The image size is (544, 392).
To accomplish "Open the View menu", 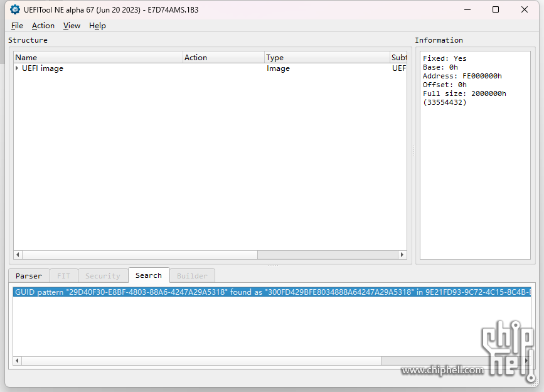I will click(72, 26).
